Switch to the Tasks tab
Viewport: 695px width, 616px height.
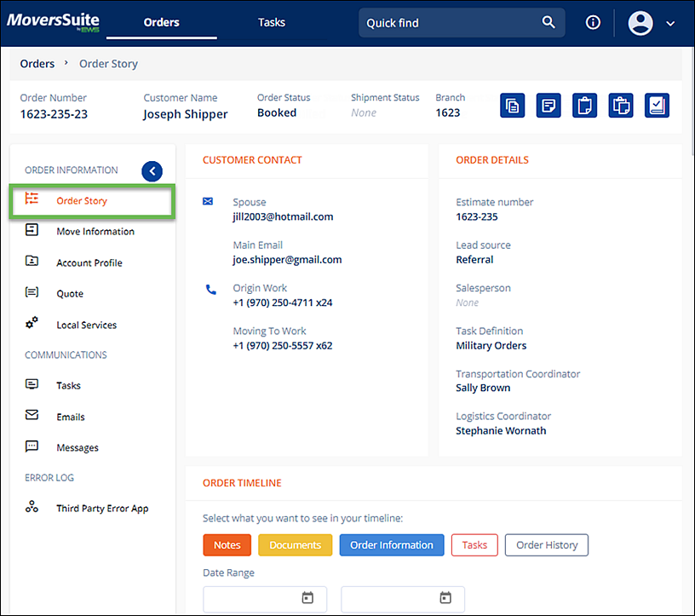[x=271, y=22]
